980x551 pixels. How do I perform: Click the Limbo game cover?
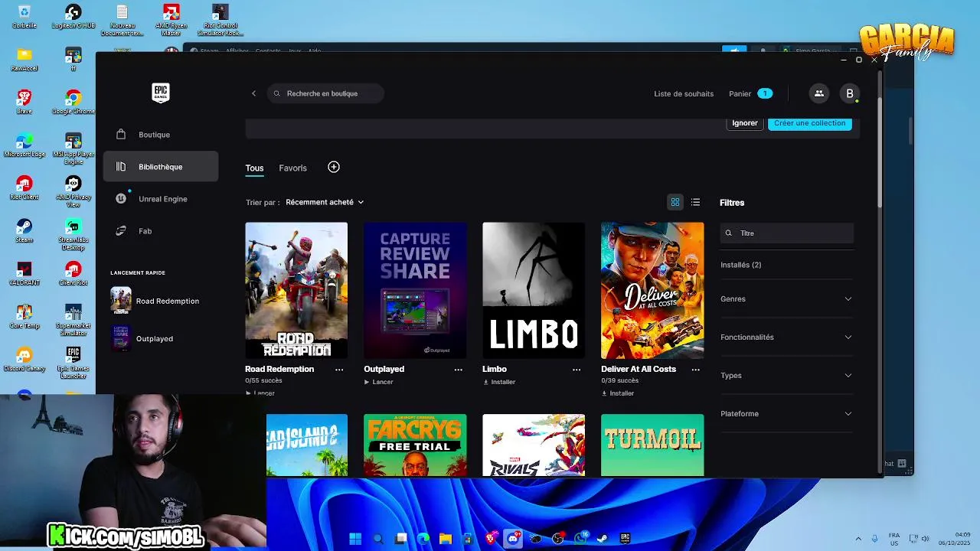(534, 290)
